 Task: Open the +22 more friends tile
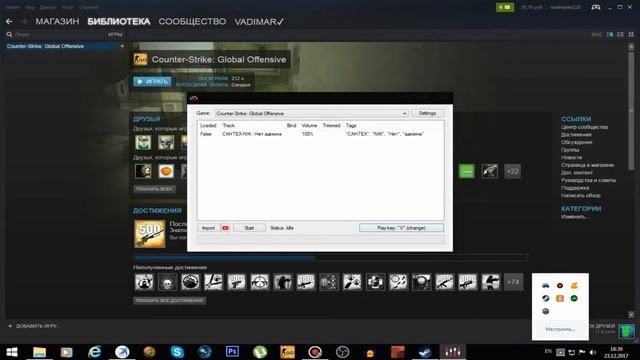(x=513, y=171)
